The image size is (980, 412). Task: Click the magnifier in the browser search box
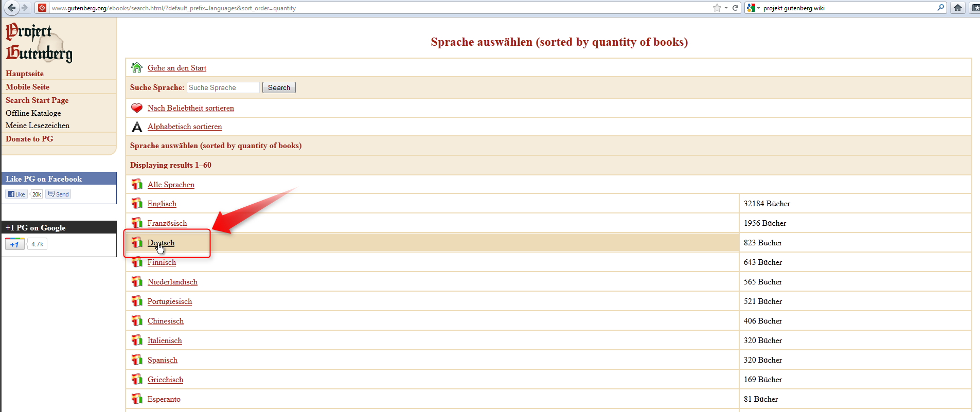[941, 8]
